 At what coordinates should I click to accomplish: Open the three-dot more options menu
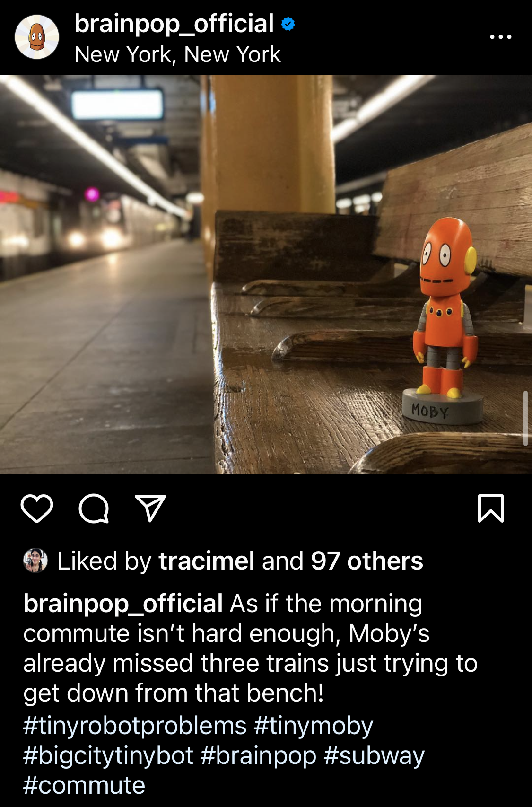[x=501, y=37]
